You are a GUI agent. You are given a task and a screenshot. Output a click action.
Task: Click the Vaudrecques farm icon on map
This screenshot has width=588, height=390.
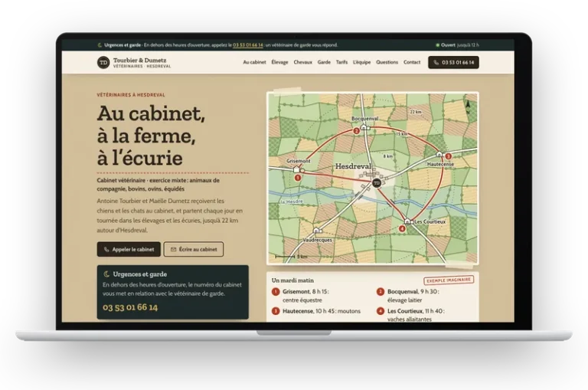point(317,230)
